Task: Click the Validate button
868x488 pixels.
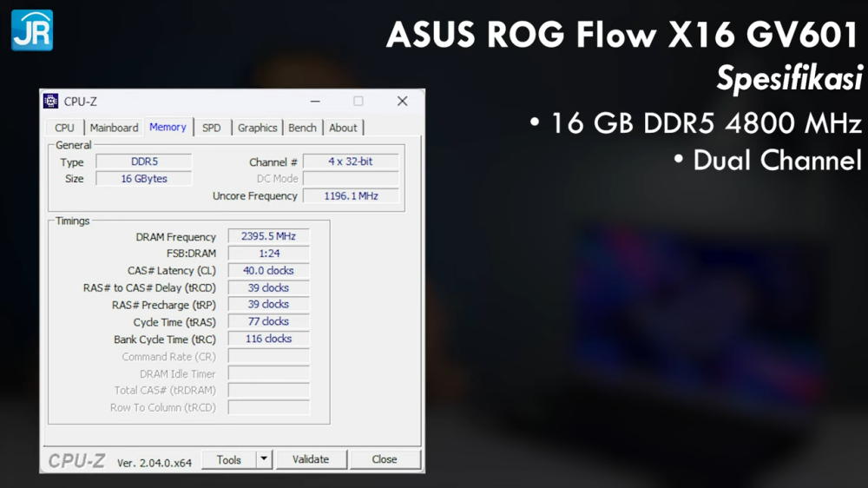Action: click(x=311, y=459)
